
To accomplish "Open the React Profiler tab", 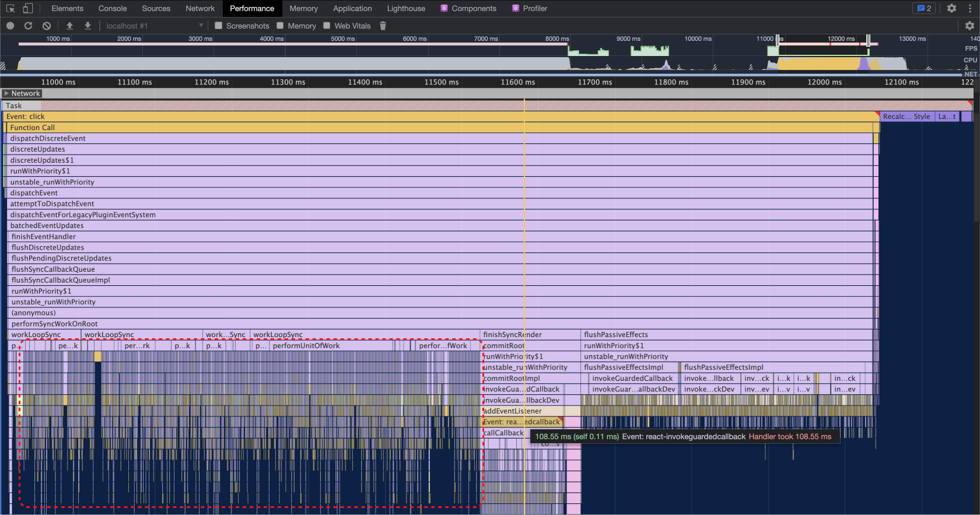I will [x=530, y=8].
